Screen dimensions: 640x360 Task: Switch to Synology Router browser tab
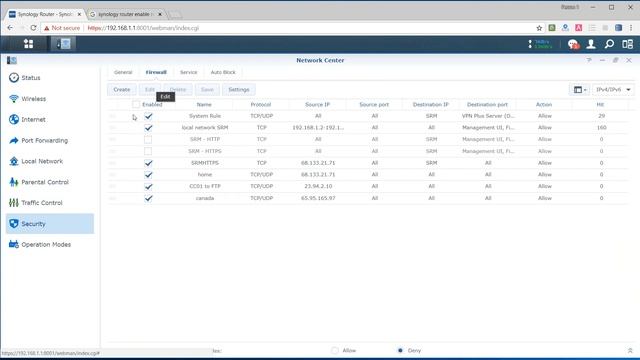tap(45, 14)
